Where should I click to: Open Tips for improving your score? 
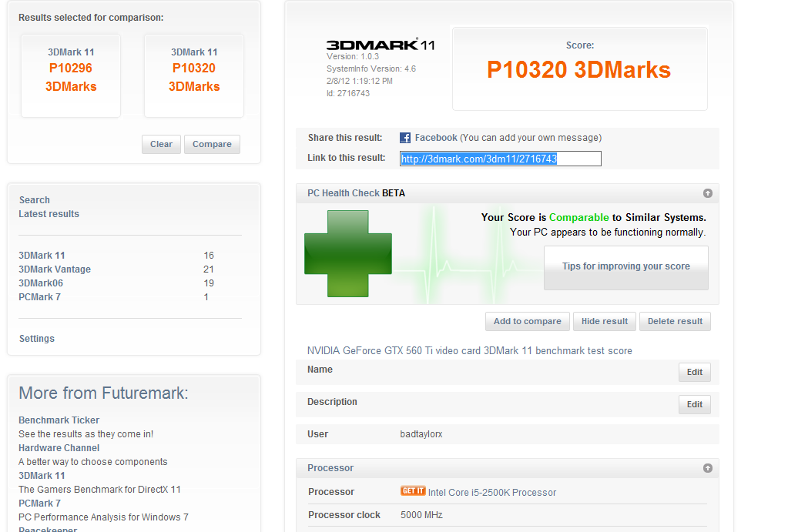pos(626,266)
